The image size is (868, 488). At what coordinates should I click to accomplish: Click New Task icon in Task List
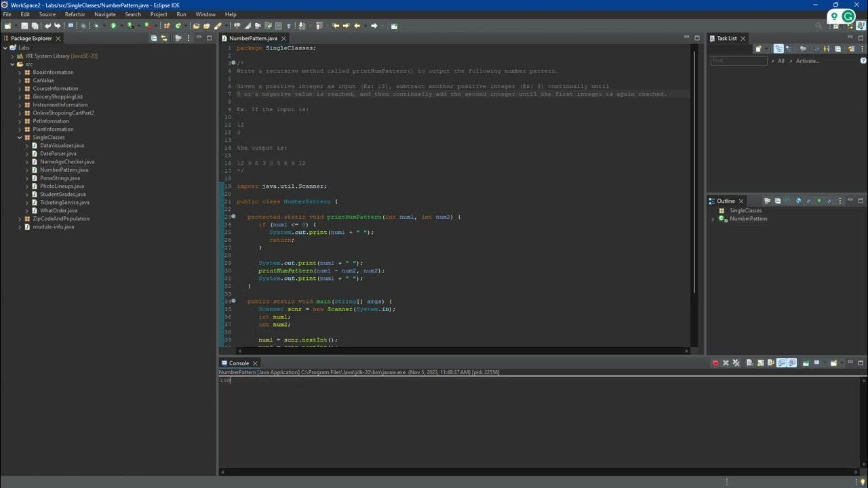tap(758, 49)
